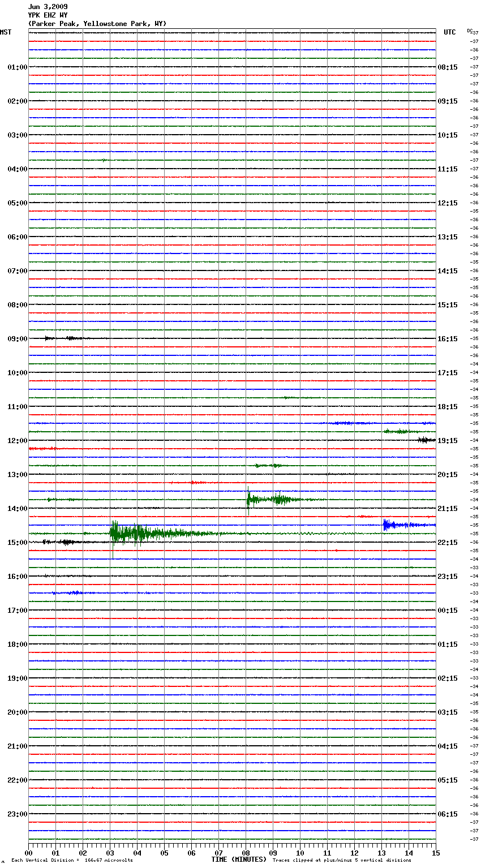Click the '02:00' MST hour label
The height and width of the screenshot is (868, 481).
point(18,101)
